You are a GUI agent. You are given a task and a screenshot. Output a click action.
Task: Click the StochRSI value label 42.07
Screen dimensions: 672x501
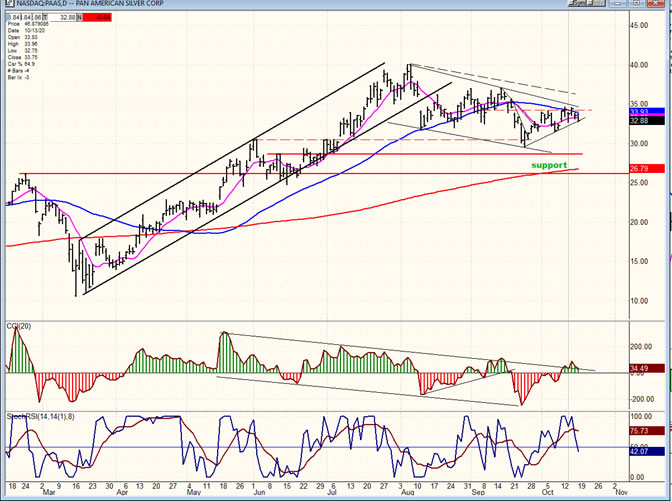pos(647,451)
